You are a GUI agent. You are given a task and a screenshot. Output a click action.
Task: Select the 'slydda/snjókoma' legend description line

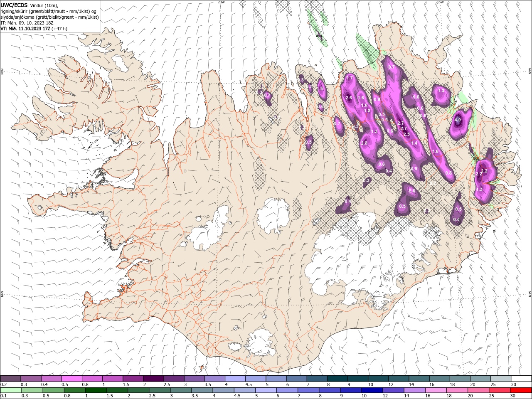pyautogui.click(x=49, y=17)
